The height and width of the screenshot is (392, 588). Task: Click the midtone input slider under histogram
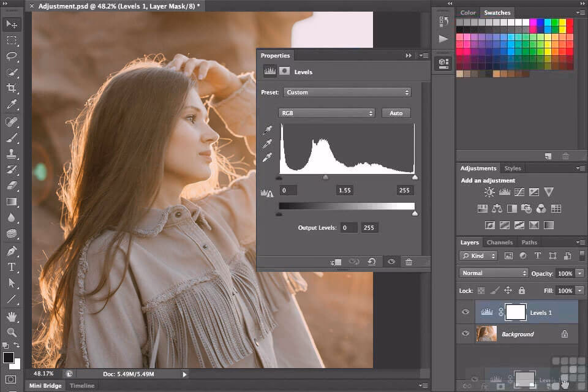coord(325,178)
